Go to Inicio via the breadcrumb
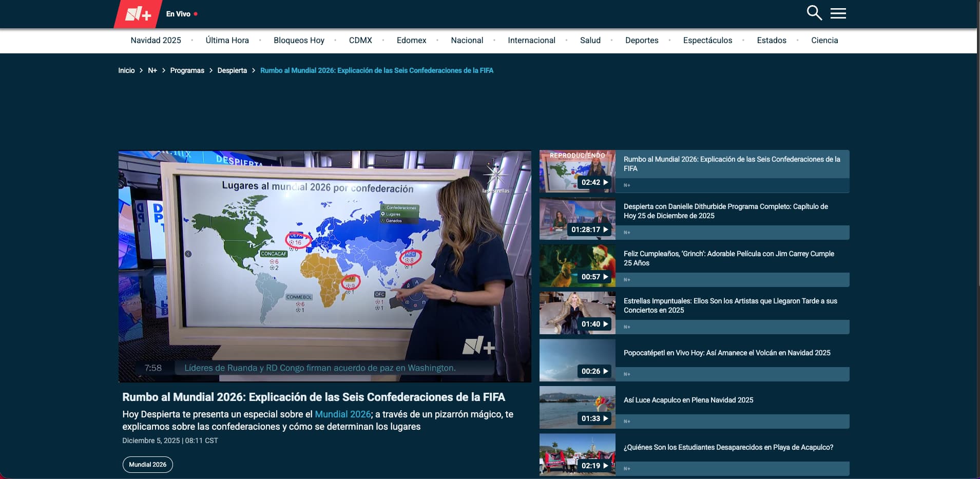Image resolution: width=980 pixels, height=479 pixels. (126, 70)
